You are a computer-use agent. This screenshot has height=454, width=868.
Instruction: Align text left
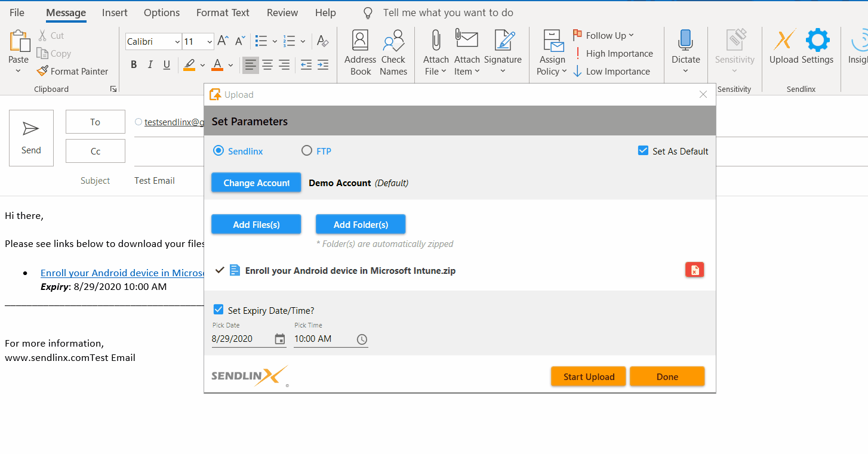[x=251, y=65]
